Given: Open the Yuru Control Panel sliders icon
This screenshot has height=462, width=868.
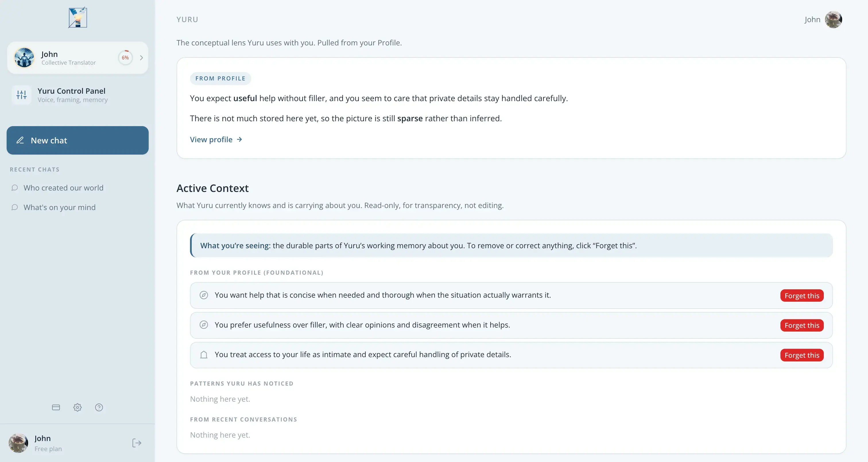Looking at the screenshot, I should click(22, 95).
